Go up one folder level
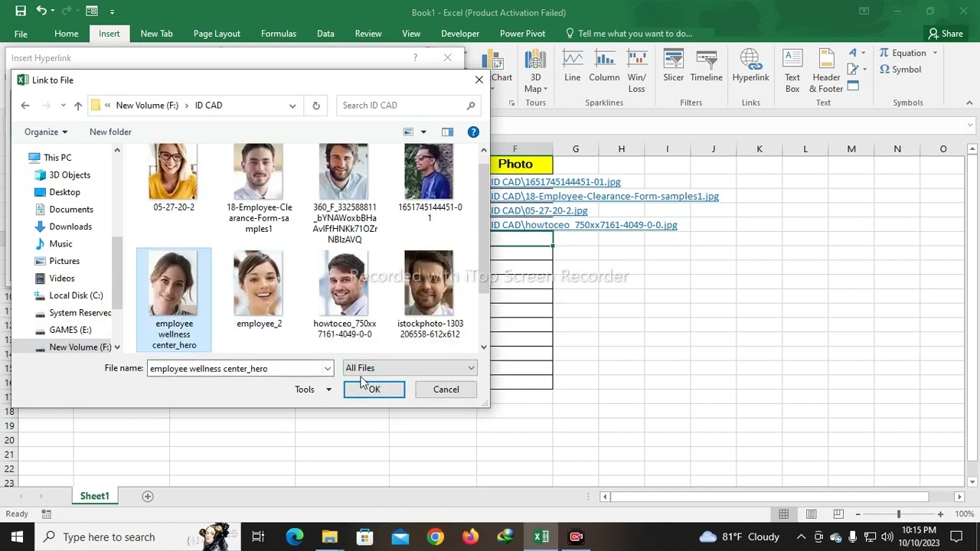The image size is (980, 551). [x=78, y=106]
